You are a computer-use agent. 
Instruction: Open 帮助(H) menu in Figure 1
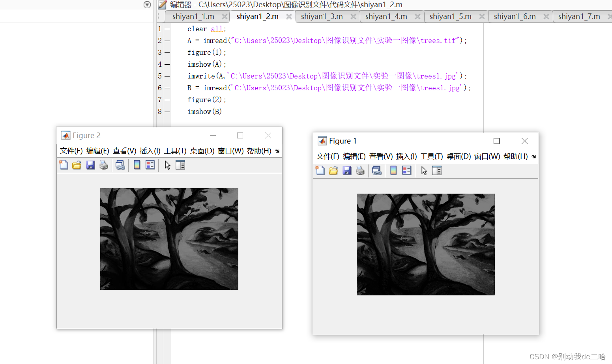pyautogui.click(x=516, y=157)
